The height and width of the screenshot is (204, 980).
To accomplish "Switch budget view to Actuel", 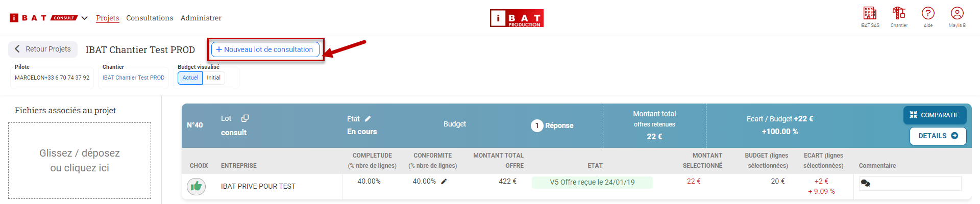I will [190, 78].
